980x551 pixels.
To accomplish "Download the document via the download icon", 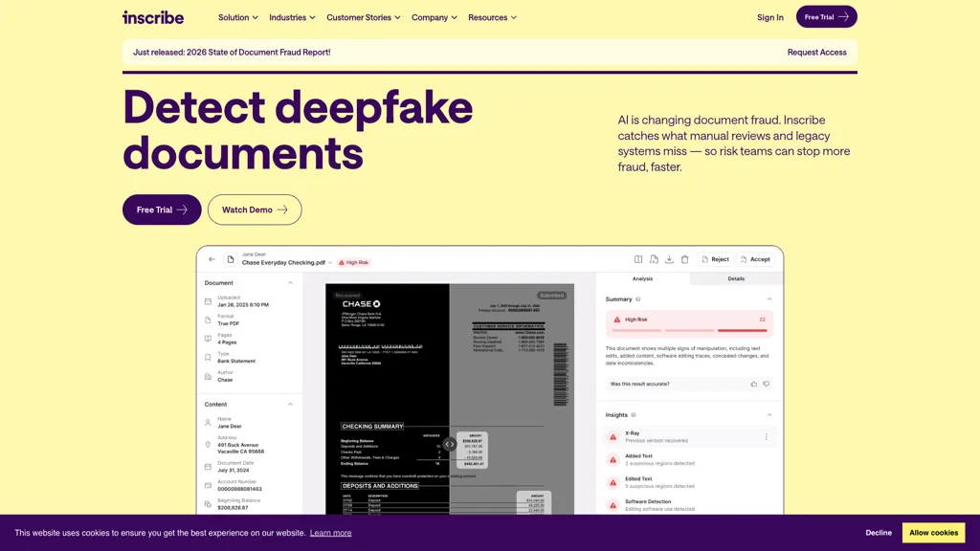I will click(x=669, y=259).
